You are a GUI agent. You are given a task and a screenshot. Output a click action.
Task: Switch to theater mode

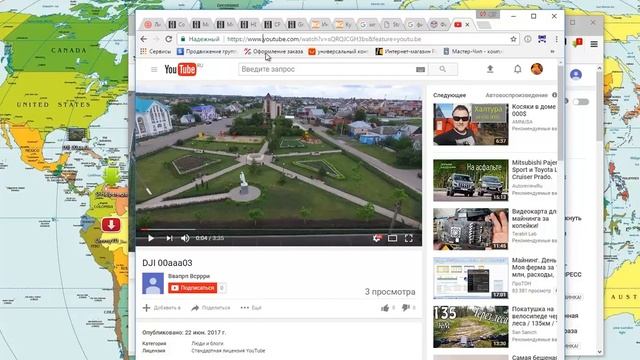point(392,238)
